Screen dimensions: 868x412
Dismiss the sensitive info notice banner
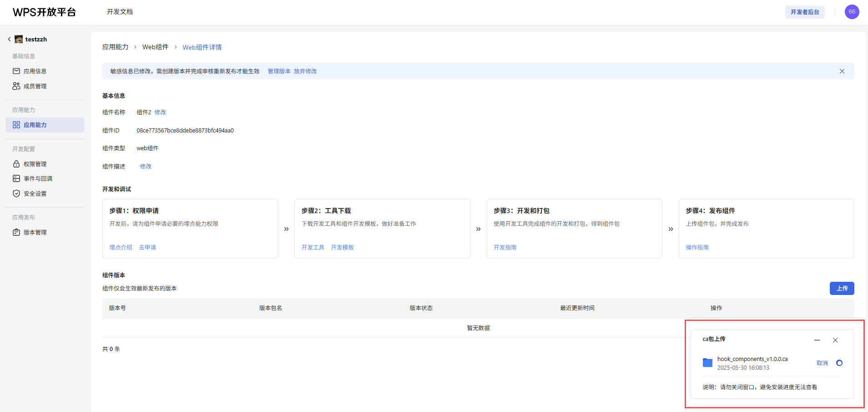841,71
